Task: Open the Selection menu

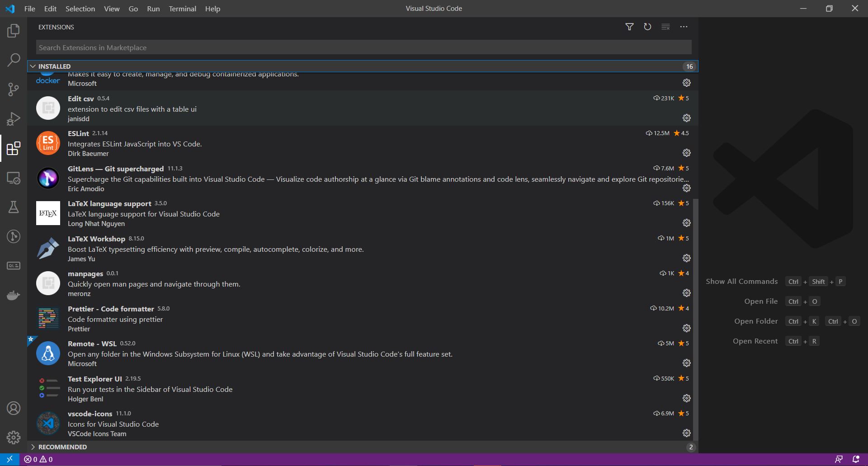Action: (x=80, y=9)
